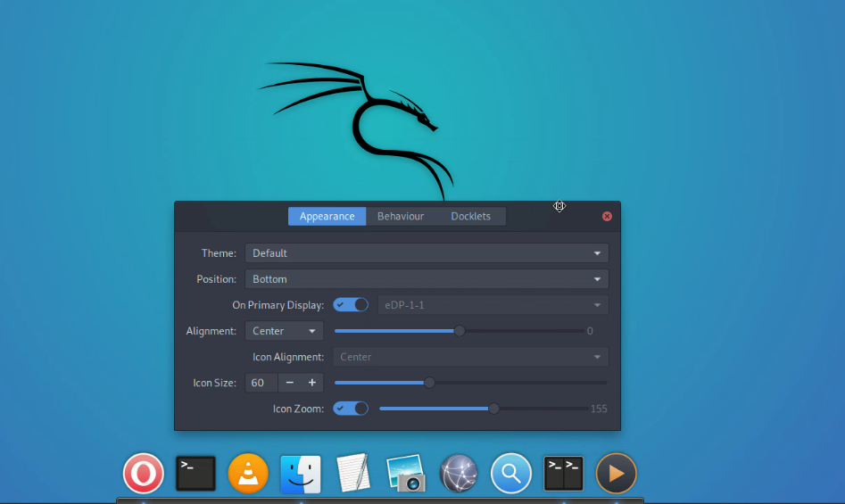Increase icon size with plus button

[312, 383]
